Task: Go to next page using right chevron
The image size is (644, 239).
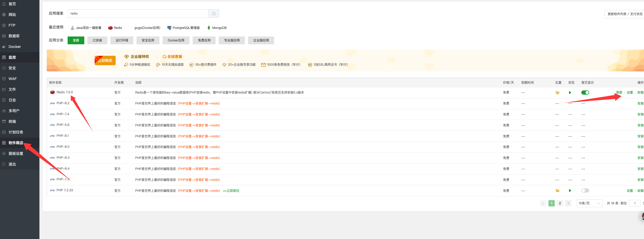Action: (568, 203)
